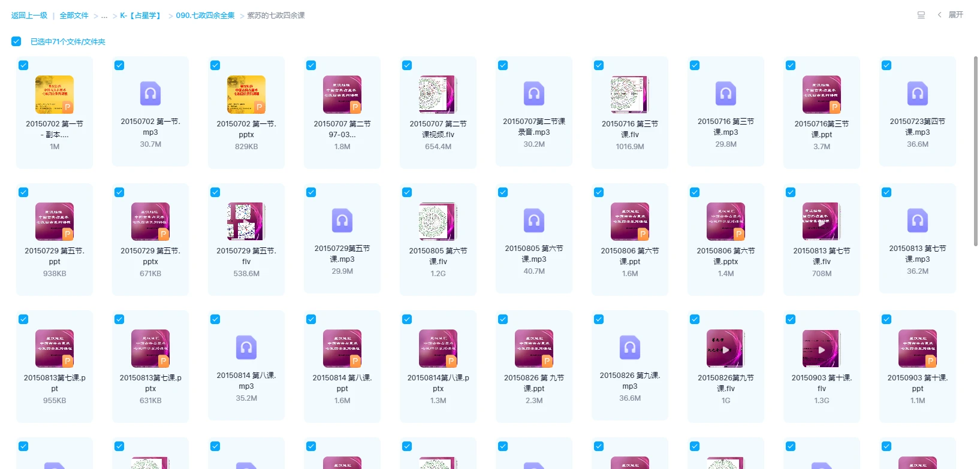Open the 20150805 第六节课.mp3 audio icon

(534, 220)
